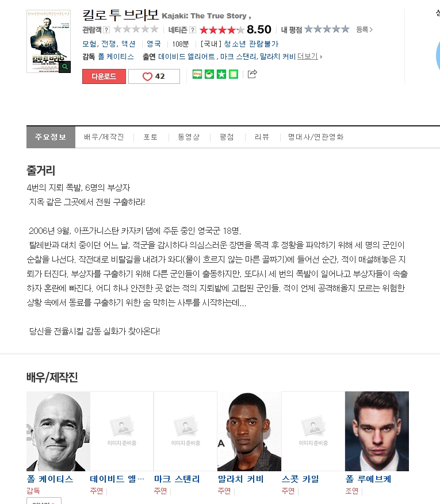Screen dimensions: 440x504
Task: Switch to the 배우/제작진 tab
Action: click(x=104, y=137)
